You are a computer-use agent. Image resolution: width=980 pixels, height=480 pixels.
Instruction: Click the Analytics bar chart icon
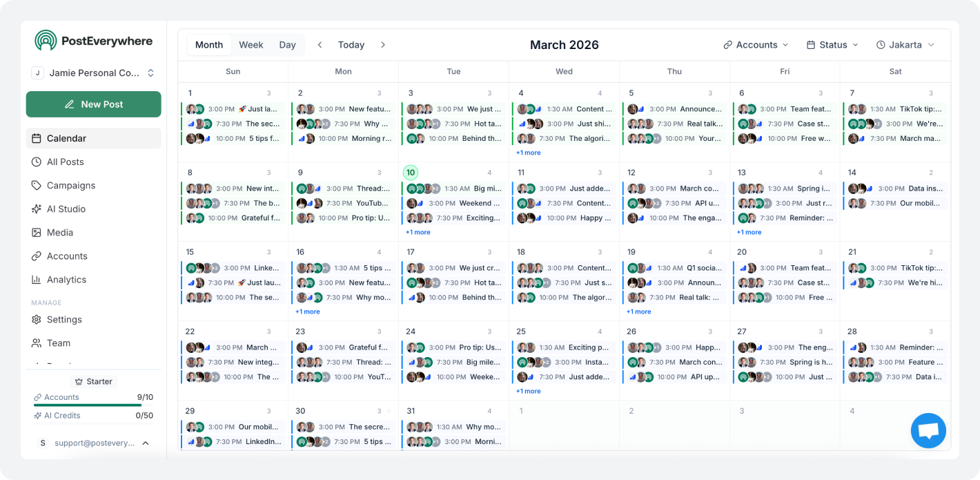pyautogui.click(x=37, y=280)
